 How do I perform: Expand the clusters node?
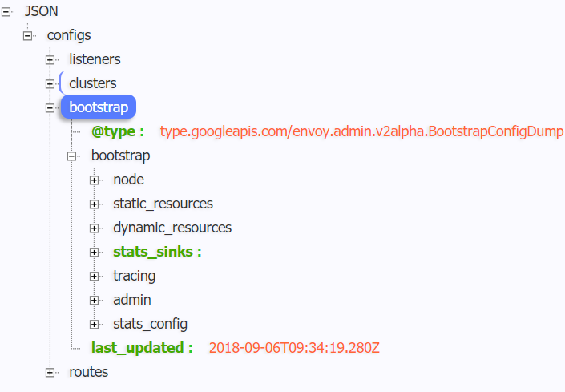pyautogui.click(x=50, y=83)
